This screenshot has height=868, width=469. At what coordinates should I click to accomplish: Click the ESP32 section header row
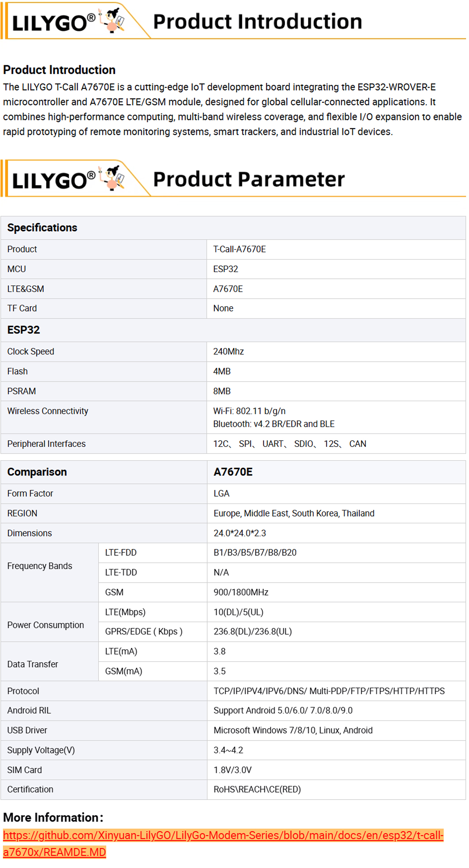point(23,330)
